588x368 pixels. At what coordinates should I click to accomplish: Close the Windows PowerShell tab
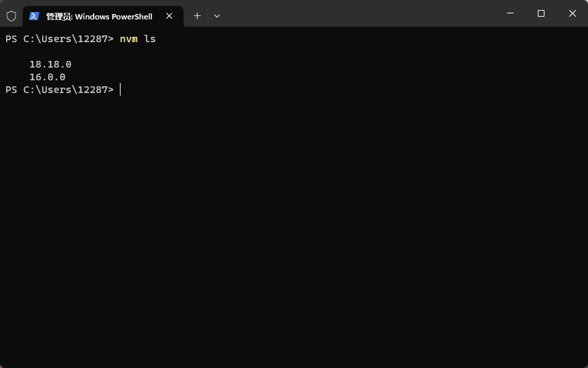pos(169,16)
